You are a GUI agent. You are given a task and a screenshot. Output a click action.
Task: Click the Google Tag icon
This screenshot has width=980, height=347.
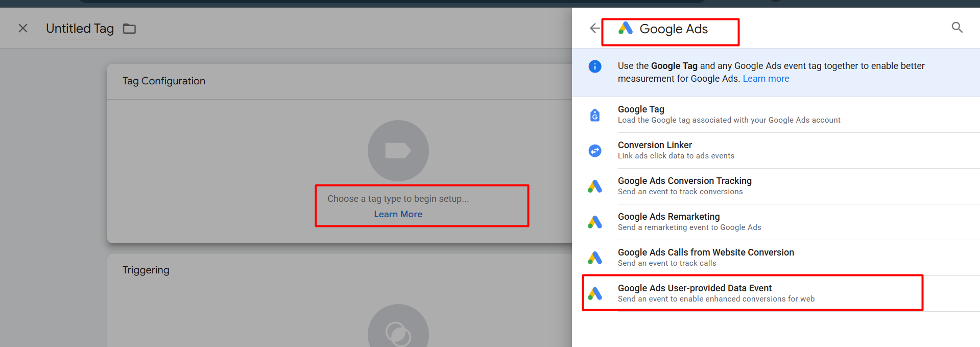pyautogui.click(x=595, y=115)
